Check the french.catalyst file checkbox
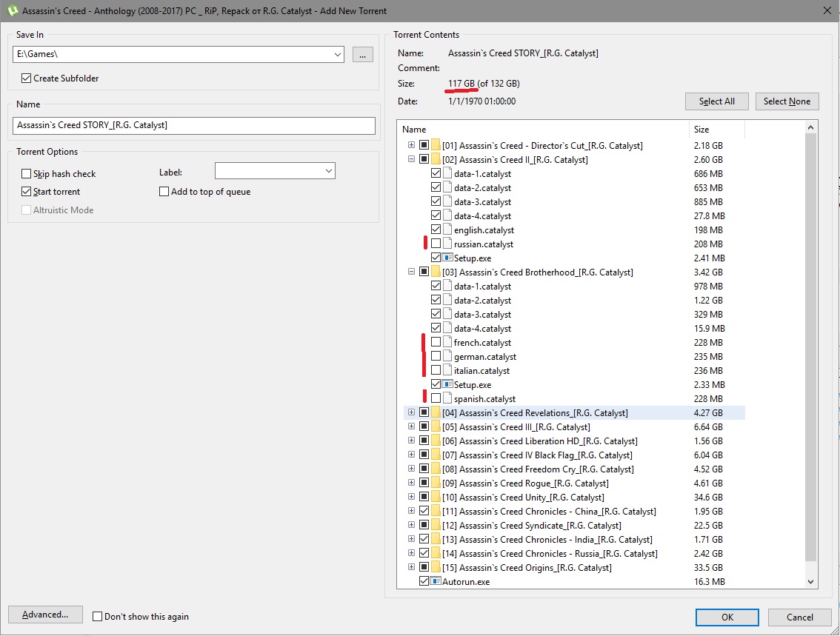This screenshot has width=840, height=636. click(x=436, y=342)
